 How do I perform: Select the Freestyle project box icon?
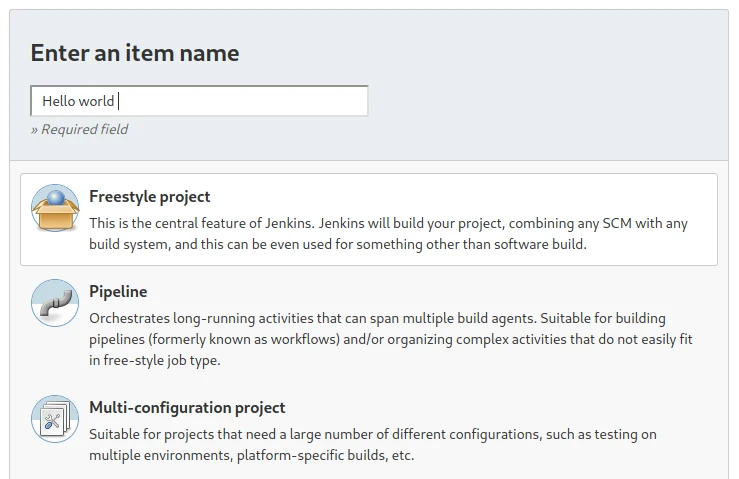[54, 208]
